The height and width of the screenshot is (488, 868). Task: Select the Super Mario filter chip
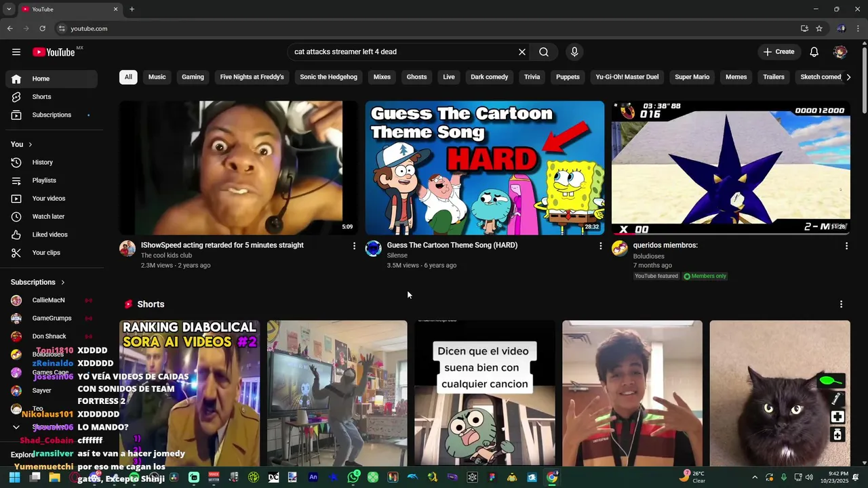pos(692,77)
